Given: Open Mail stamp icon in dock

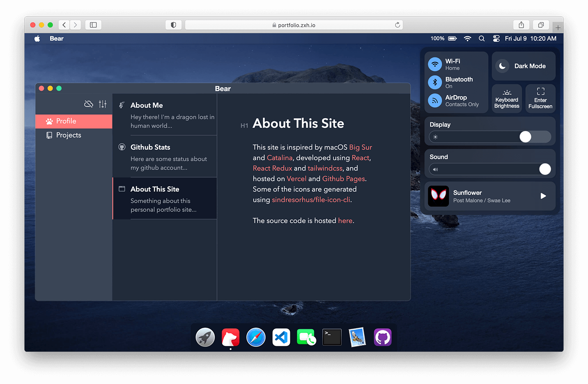Looking at the screenshot, I should [357, 337].
